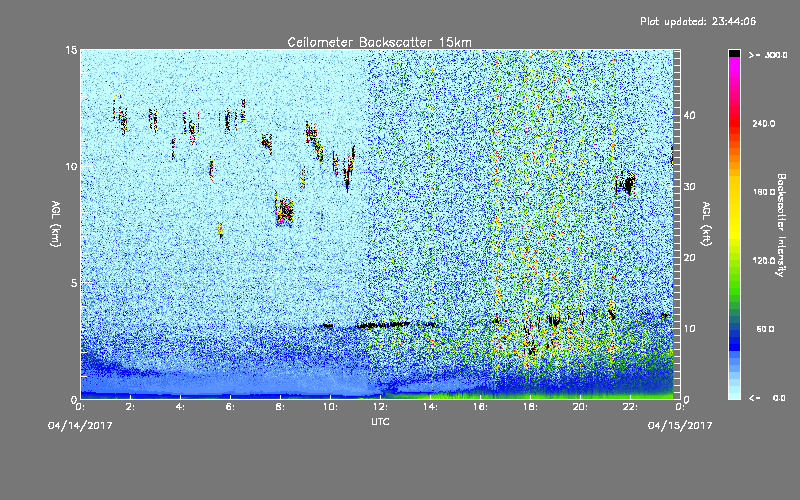Screen dimensions: 800x500
Task: Click the end date label 04/15/2017
Action: (680, 426)
